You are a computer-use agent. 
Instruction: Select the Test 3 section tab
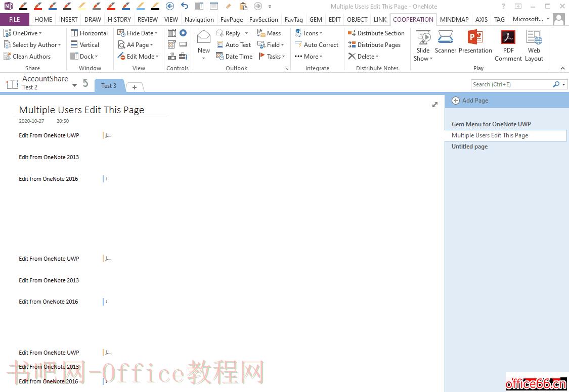(109, 86)
